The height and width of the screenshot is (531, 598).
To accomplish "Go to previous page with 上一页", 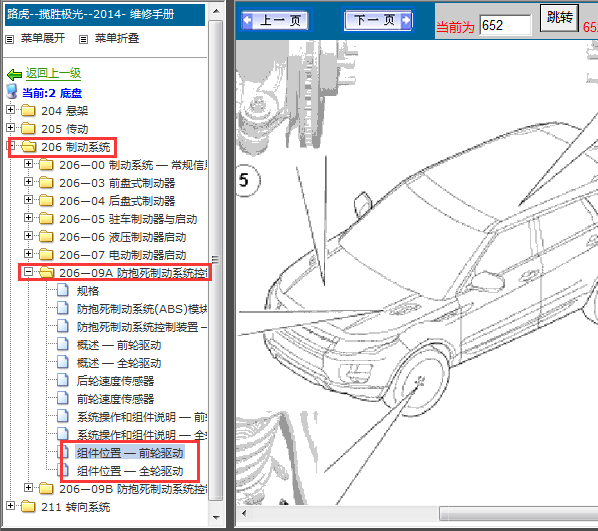I will coord(275,20).
